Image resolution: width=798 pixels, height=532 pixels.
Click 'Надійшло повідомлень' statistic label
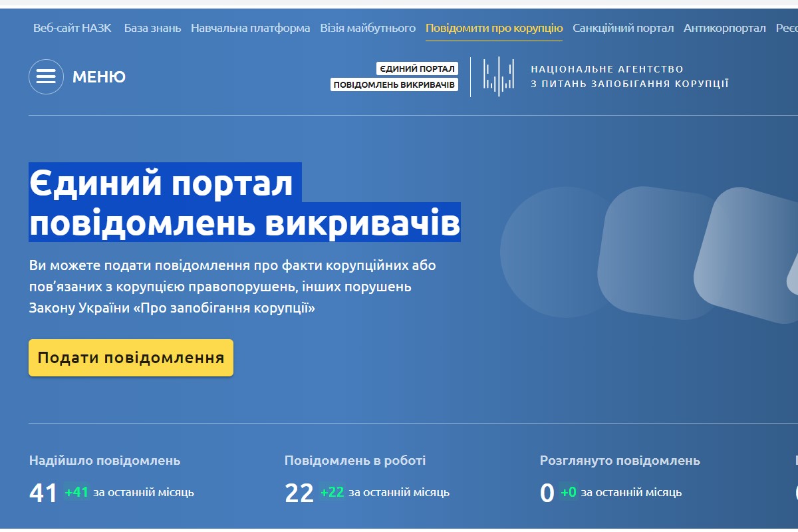(105, 460)
